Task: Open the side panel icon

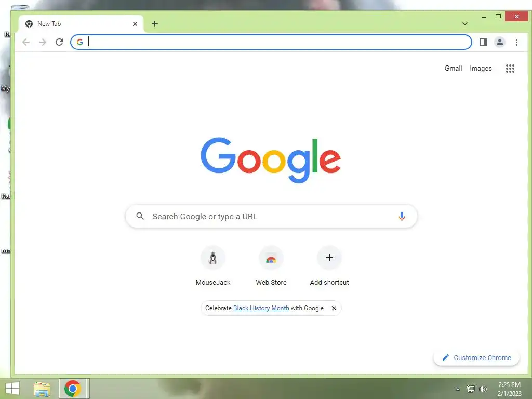Action: 483,42
